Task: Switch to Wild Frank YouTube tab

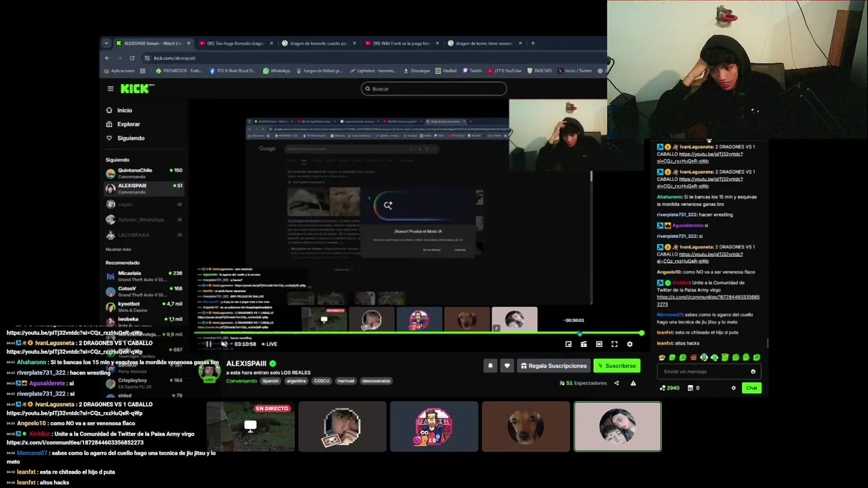Action: [401, 43]
